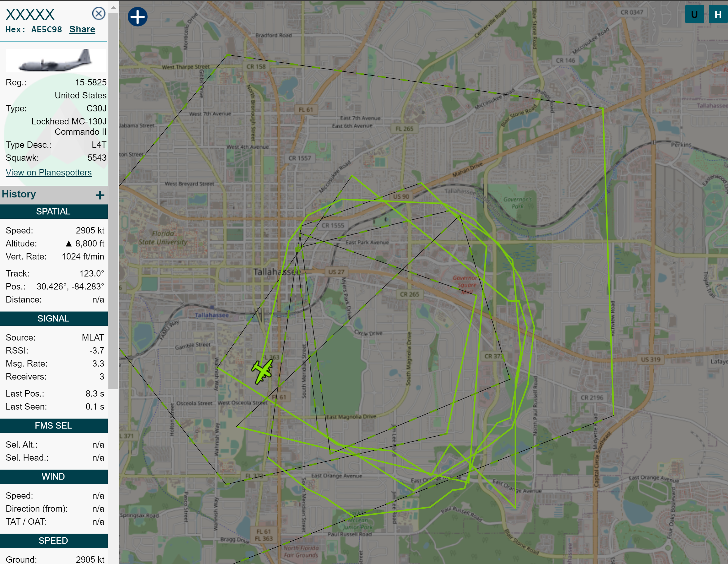Select the green aircraft icon on map
The image size is (728, 564).
tap(263, 371)
